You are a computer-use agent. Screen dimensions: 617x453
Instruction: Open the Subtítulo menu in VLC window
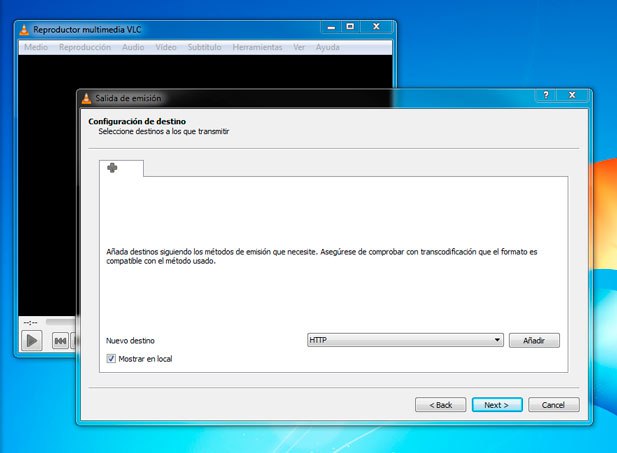click(x=204, y=47)
